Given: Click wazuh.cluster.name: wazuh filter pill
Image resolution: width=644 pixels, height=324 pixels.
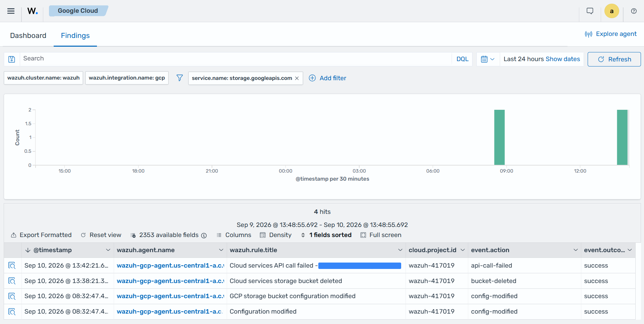Looking at the screenshot, I should pos(44,78).
